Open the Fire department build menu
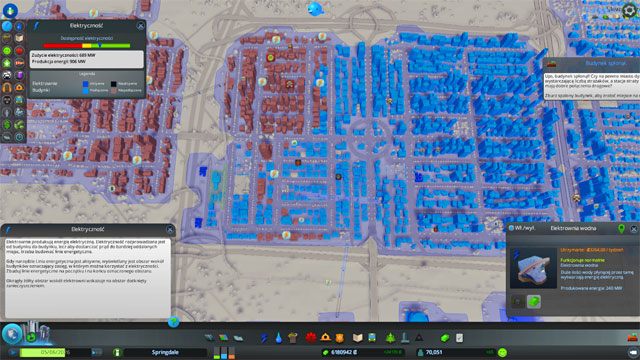The height and width of the screenshot is (360, 640). (325, 338)
